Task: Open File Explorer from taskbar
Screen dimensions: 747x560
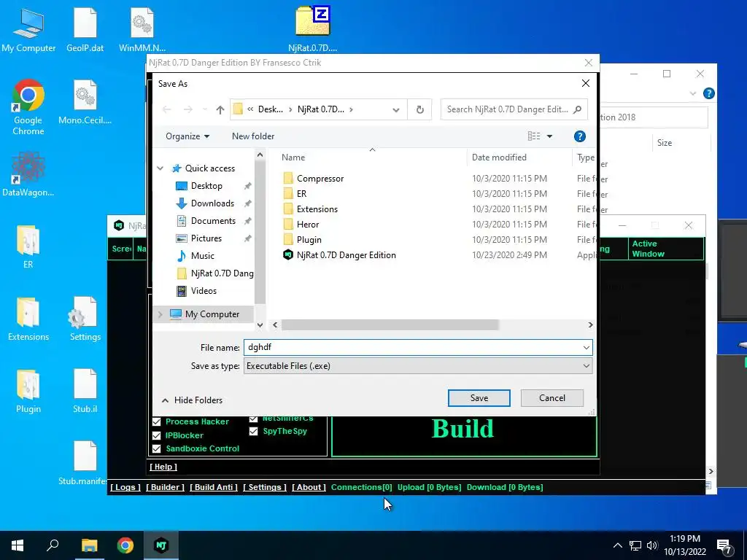Action: pyautogui.click(x=89, y=545)
